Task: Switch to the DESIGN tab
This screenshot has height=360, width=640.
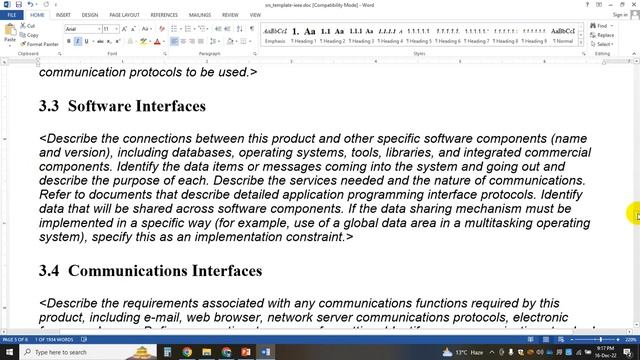Action: click(x=90, y=15)
